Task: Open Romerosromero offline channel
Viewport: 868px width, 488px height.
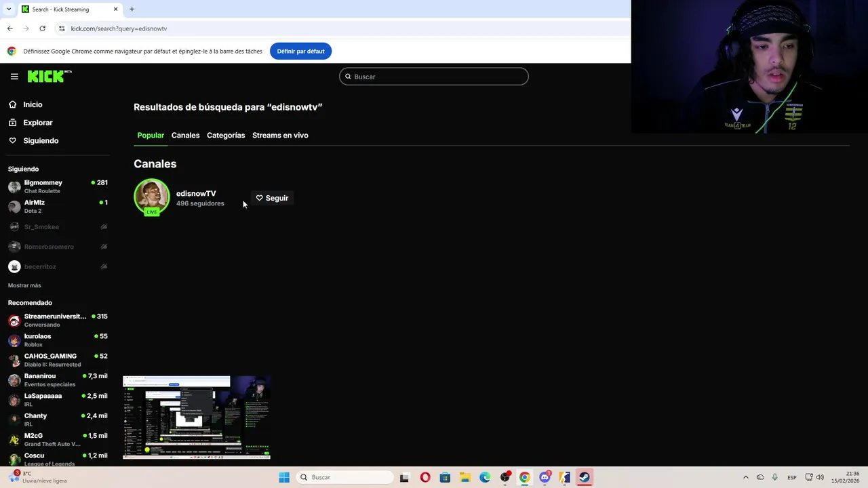Action: (58, 247)
